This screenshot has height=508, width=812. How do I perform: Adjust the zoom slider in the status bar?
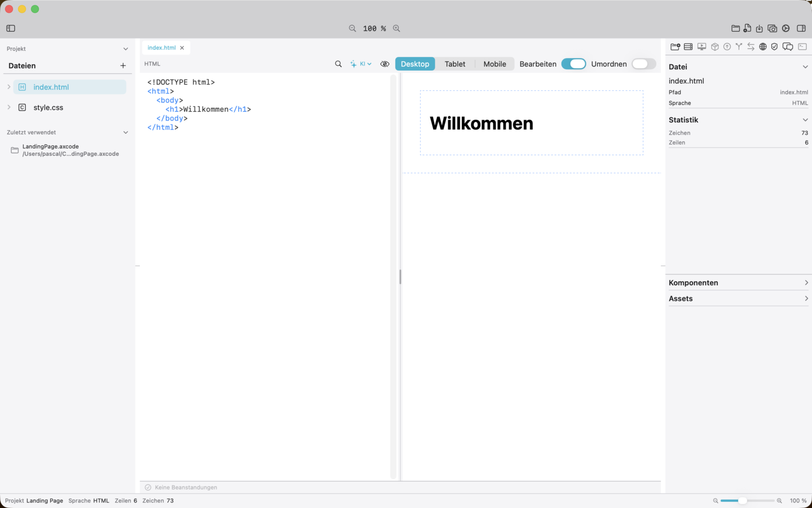click(747, 501)
